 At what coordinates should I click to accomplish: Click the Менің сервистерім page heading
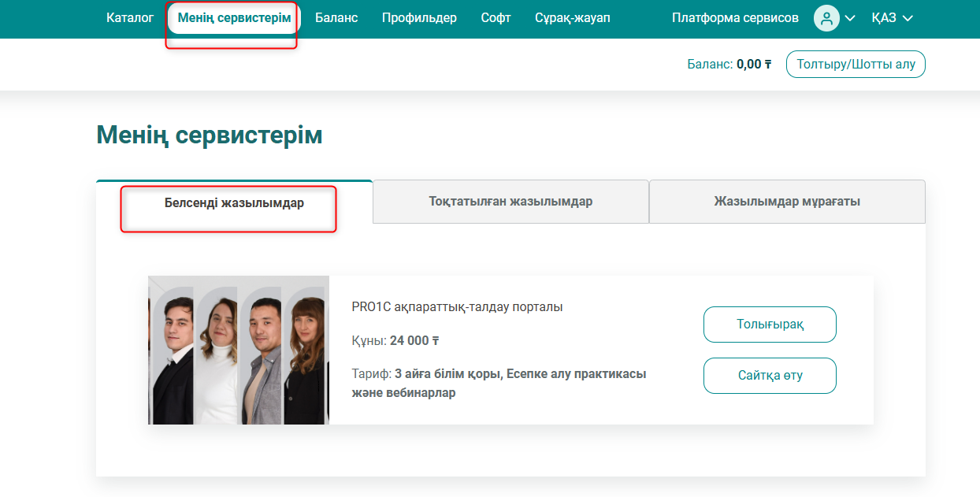pyautogui.click(x=210, y=135)
